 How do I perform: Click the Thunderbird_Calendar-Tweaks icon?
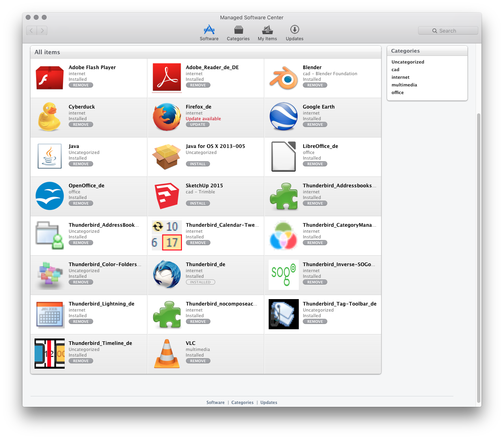tap(167, 235)
